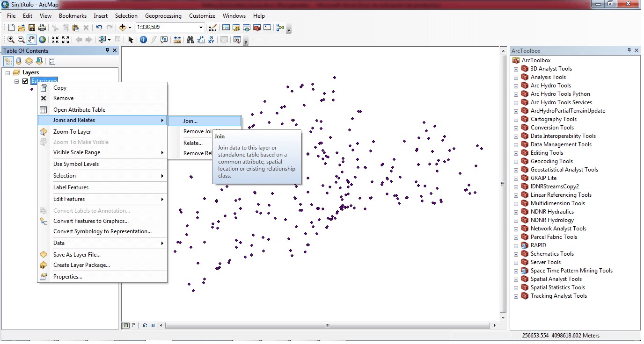The height and width of the screenshot is (344, 644).
Task: Open the Go To XY tool
Action: (x=211, y=40)
